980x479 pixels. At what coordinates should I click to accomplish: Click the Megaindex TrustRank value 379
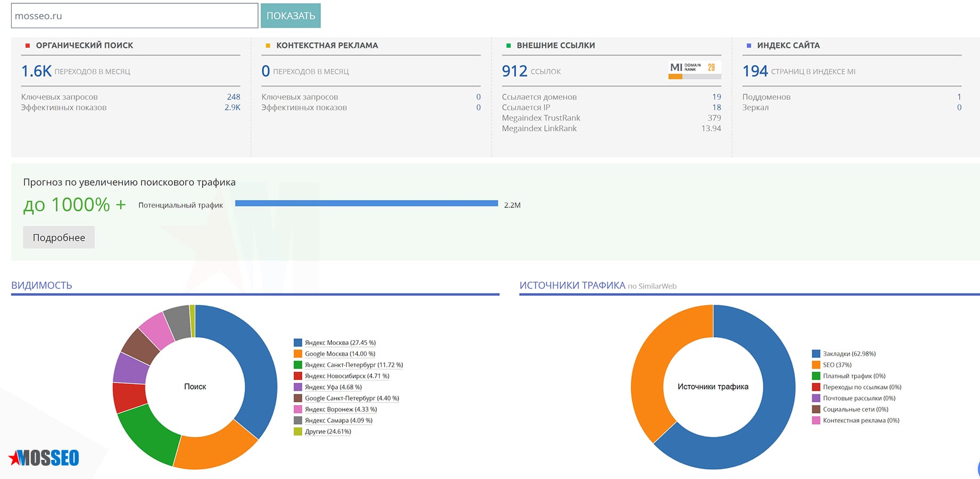pyautogui.click(x=715, y=118)
